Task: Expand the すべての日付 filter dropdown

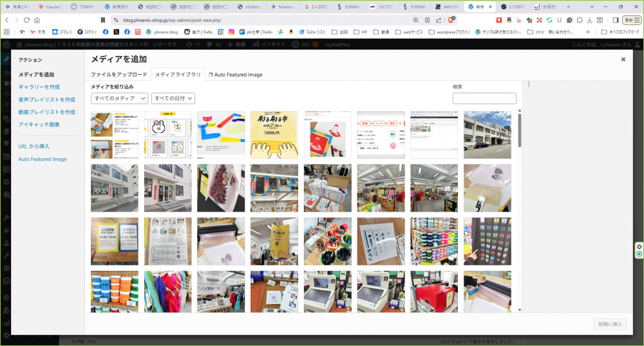Action: (173, 98)
